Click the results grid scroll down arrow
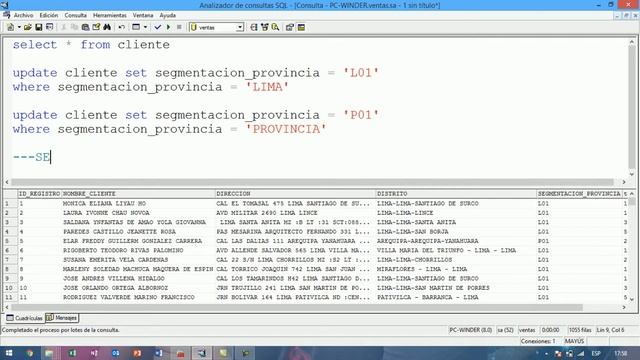Screen dimensions: 640x360 coord(632,299)
